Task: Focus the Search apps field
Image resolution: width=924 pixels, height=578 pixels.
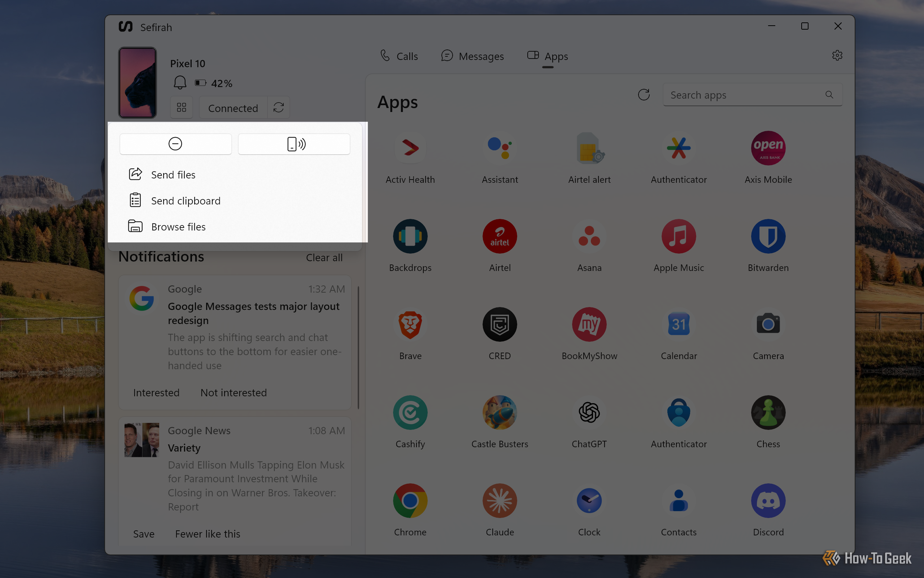Action: [x=753, y=95]
